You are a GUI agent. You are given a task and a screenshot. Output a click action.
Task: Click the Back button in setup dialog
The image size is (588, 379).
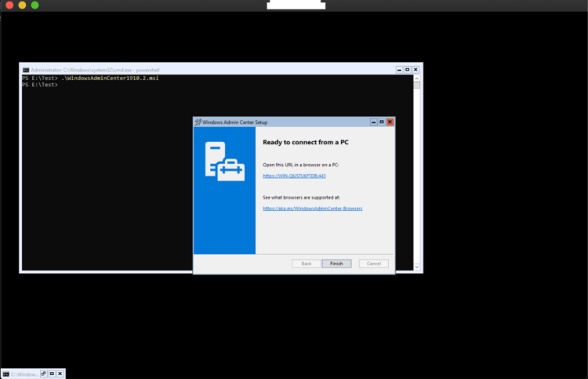pyautogui.click(x=307, y=264)
